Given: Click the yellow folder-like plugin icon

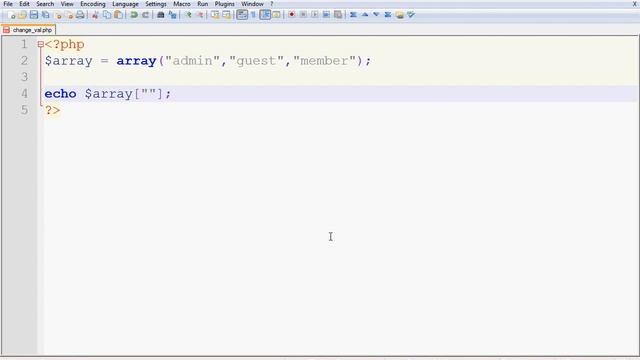Looking at the screenshot, I should coord(400,15).
